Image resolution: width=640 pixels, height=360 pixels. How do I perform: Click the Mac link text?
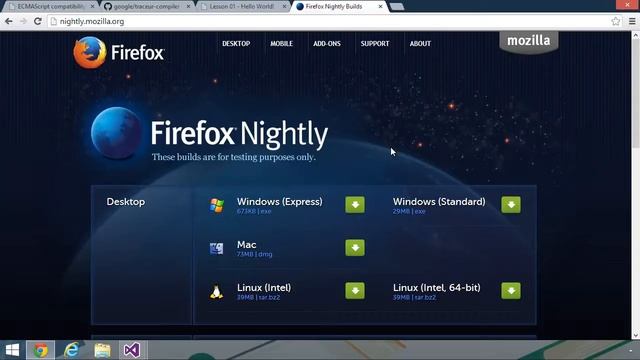(x=247, y=244)
